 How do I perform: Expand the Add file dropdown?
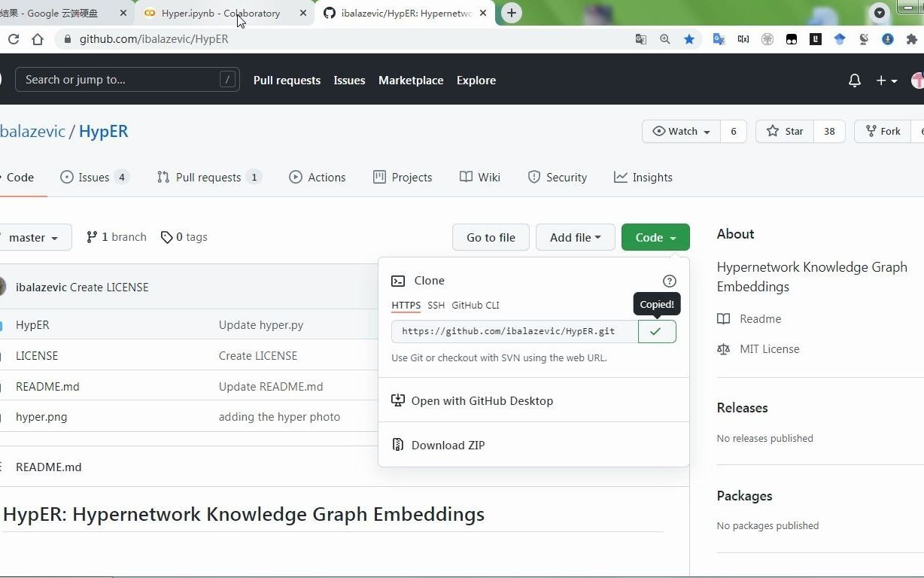tap(575, 237)
